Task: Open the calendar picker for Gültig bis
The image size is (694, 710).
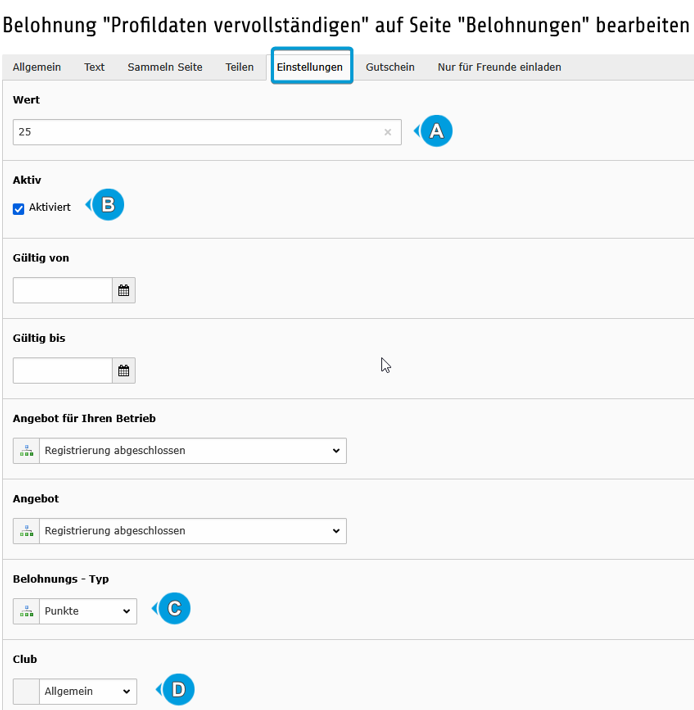Action: (x=124, y=371)
